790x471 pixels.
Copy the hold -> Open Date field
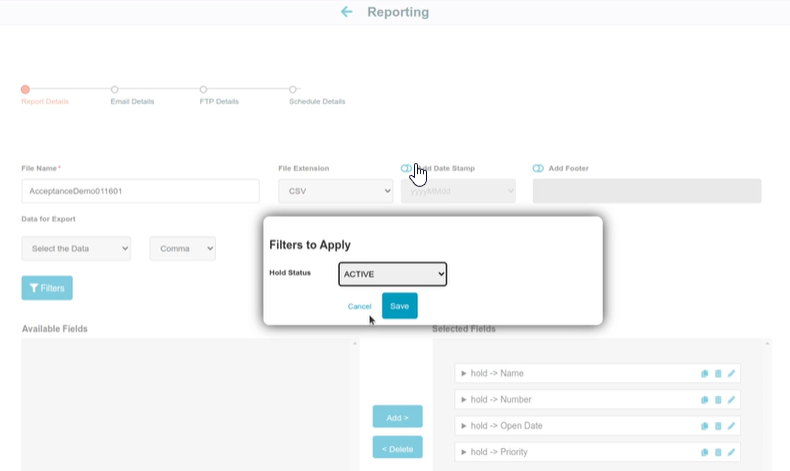[x=704, y=426]
